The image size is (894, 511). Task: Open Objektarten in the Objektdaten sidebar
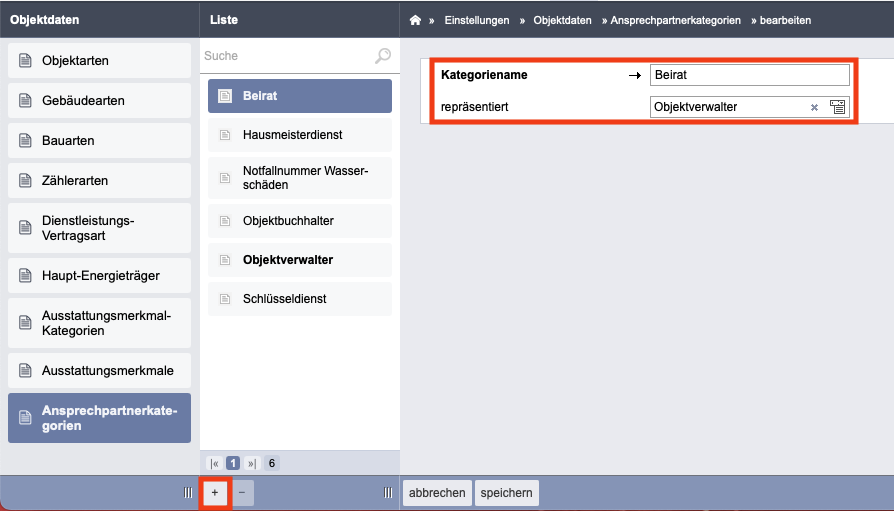pos(99,60)
